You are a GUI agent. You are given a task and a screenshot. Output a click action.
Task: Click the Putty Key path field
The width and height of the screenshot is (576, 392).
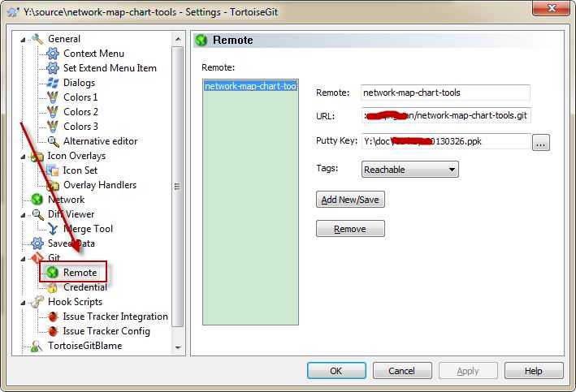446,141
